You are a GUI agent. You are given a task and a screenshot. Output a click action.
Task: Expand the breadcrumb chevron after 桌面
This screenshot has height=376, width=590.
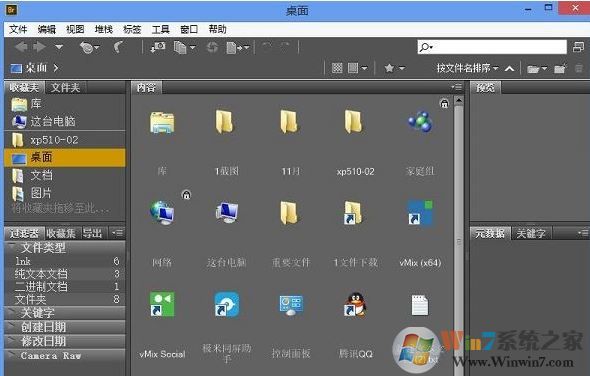click(56, 68)
